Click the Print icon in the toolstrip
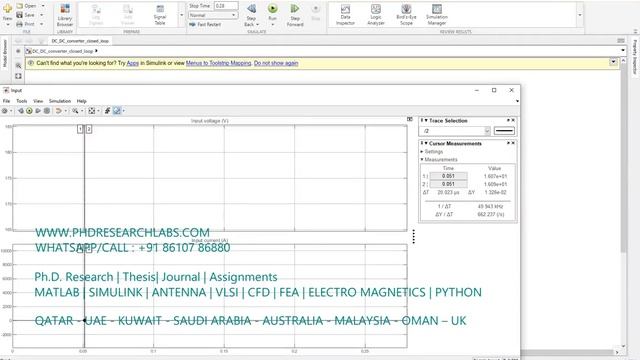 [x=20, y=24]
